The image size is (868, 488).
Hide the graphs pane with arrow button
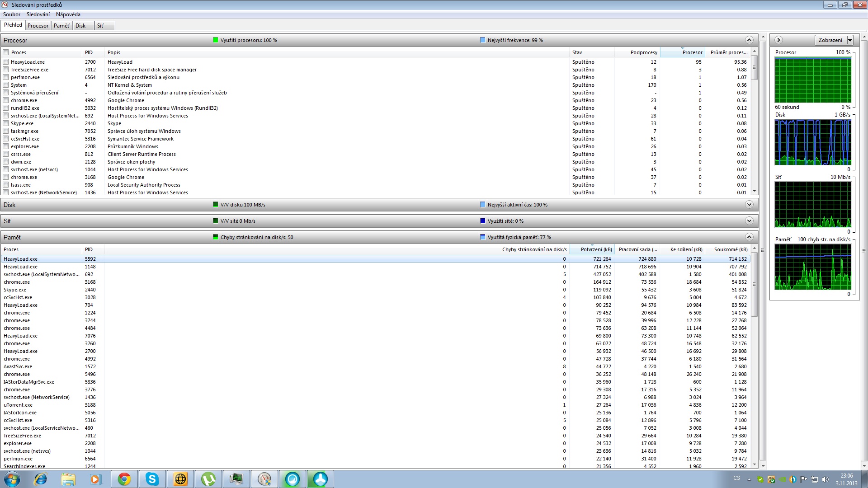click(x=778, y=40)
